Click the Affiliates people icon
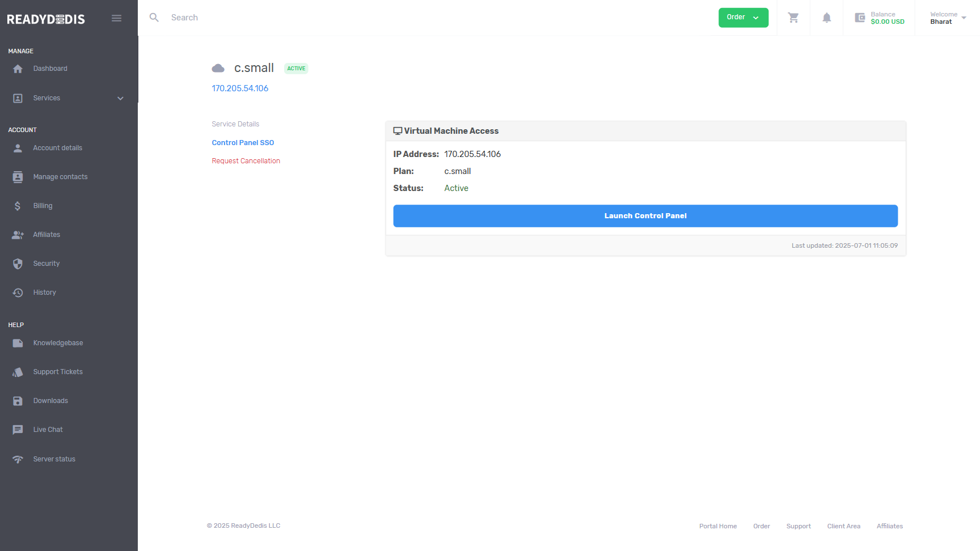This screenshot has height=551, width=980. pos(18,235)
